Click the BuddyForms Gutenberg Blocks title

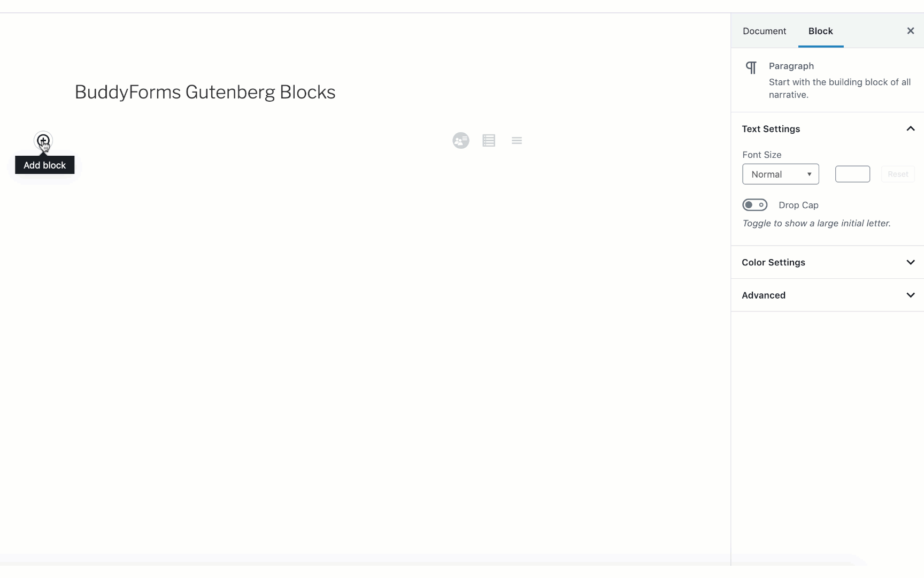coord(205,92)
